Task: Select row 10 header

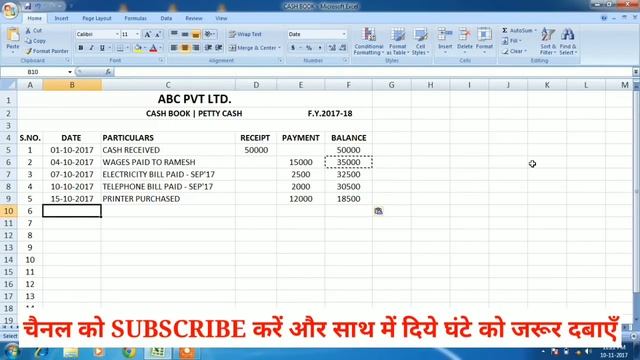Action: pyautogui.click(x=9, y=211)
